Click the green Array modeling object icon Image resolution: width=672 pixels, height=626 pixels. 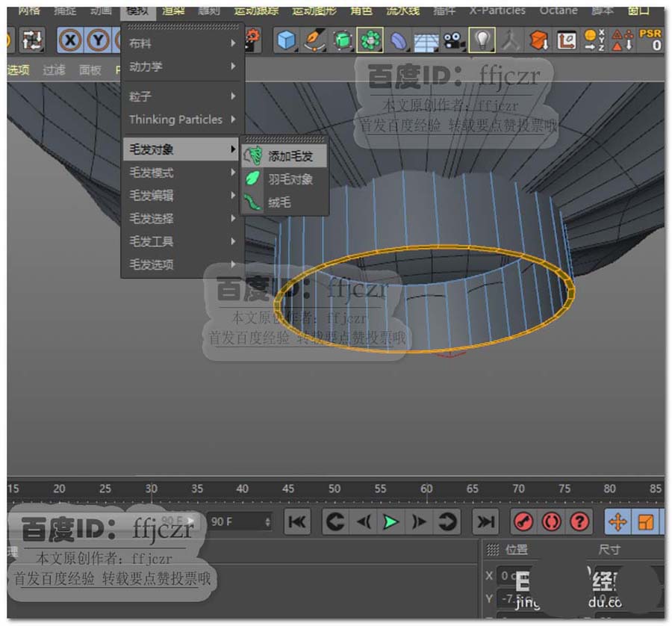coord(370,40)
